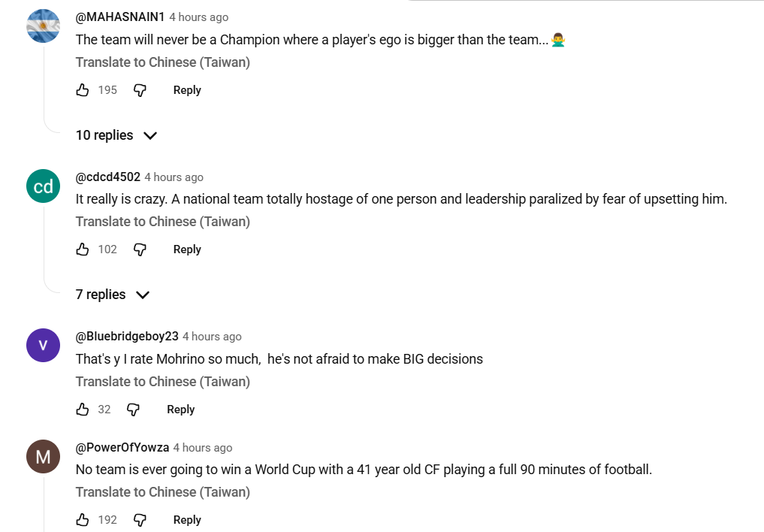Open the teal 'cd' profile avatar
This screenshot has width=764, height=532.
coord(43,186)
